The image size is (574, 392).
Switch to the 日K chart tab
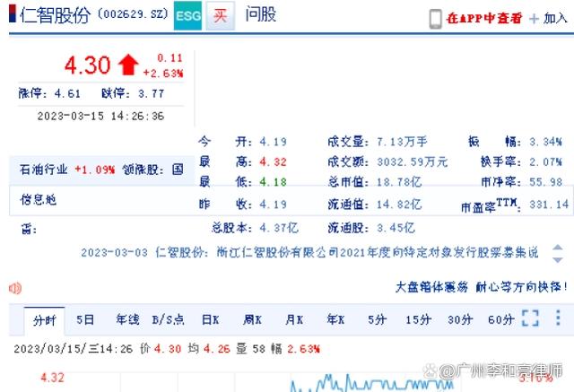tap(211, 320)
